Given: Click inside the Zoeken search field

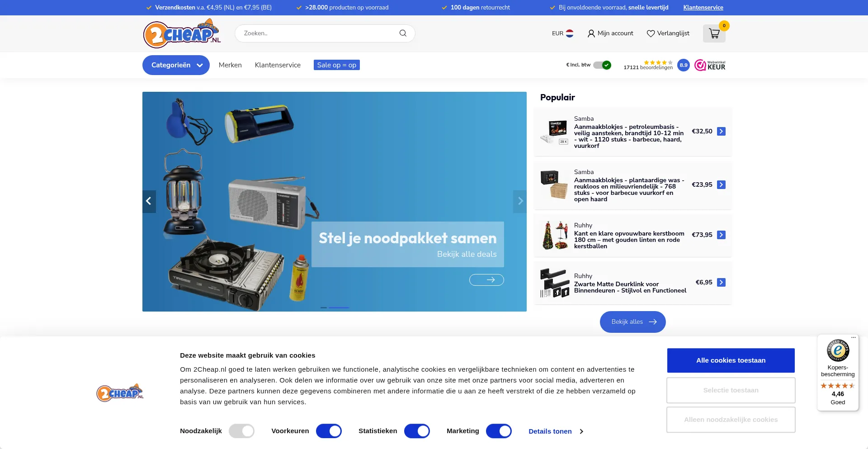Looking at the screenshot, I should [x=316, y=33].
